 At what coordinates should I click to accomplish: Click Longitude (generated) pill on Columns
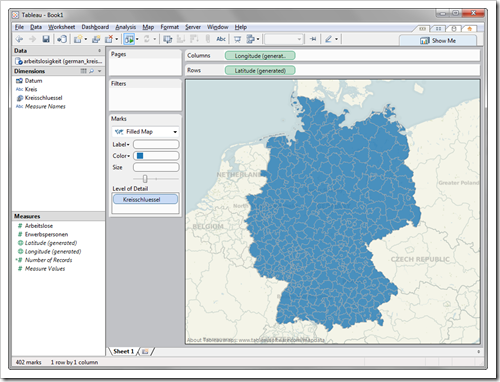pos(260,56)
